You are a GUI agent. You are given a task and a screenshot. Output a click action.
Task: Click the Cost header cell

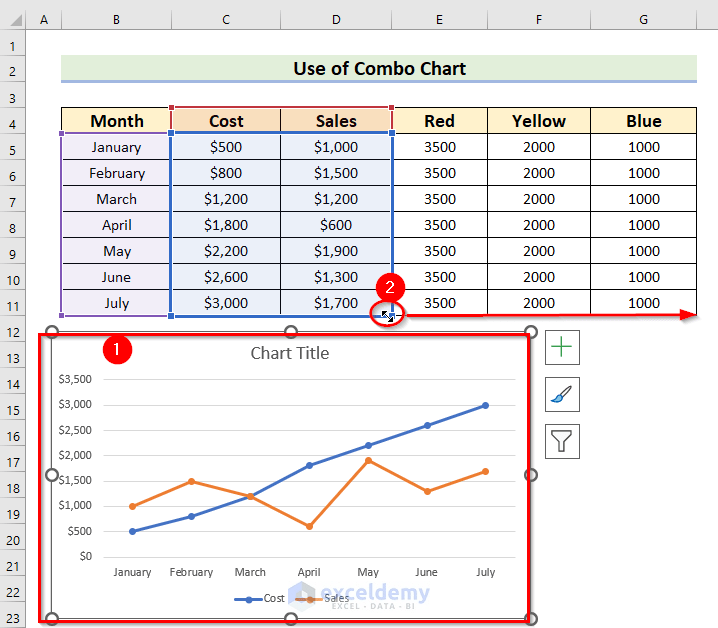pos(226,121)
